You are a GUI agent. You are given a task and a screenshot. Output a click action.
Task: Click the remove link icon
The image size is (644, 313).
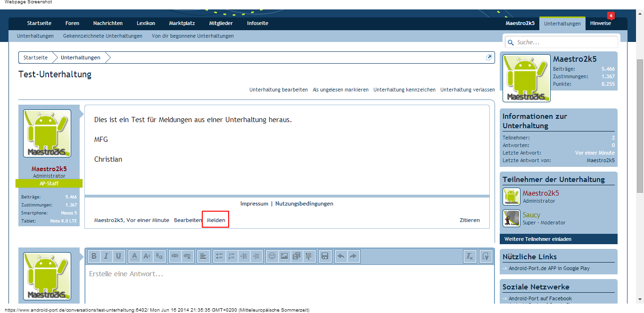[187, 256]
